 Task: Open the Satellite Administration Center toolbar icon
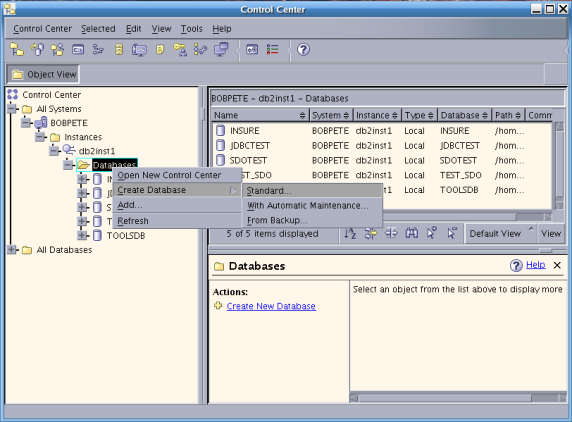(57, 49)
